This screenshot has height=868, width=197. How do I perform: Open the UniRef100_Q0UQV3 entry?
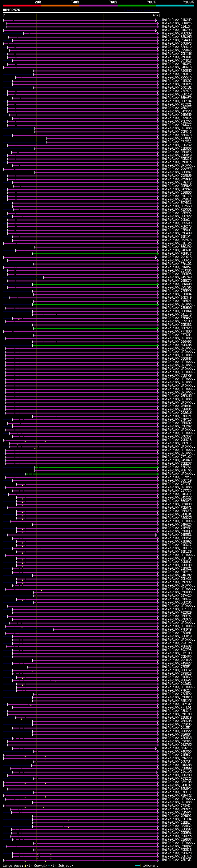pyautogui.click(x=177, y=43)
